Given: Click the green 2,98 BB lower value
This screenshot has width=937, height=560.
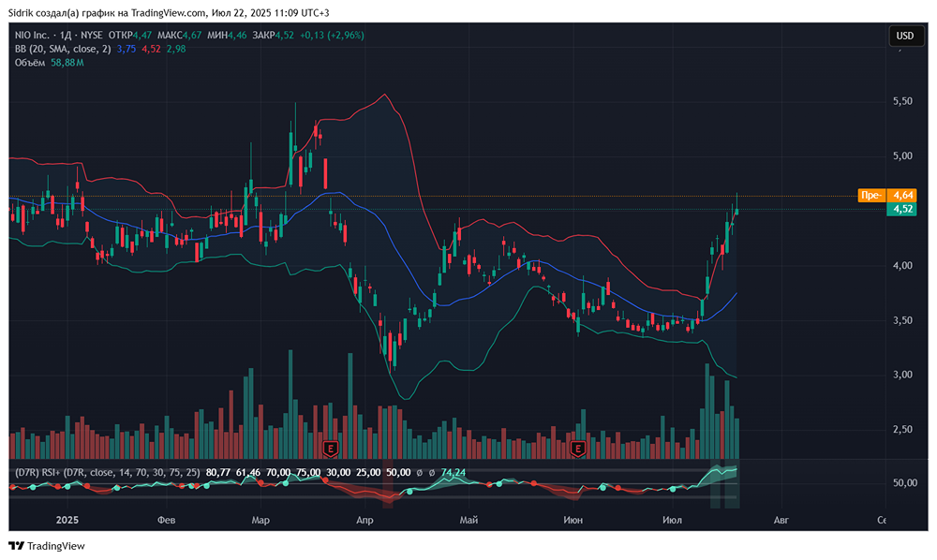Looking at the screenshot, I should 176,49.
